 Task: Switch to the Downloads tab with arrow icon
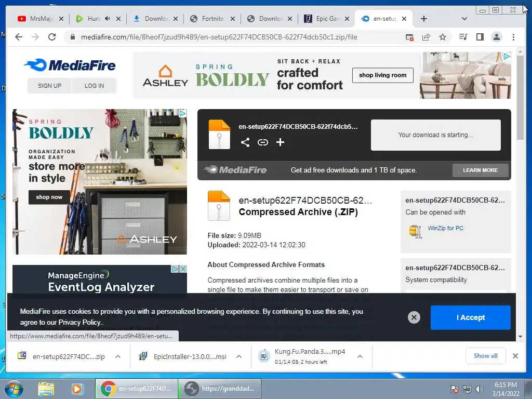pos(151,19)
